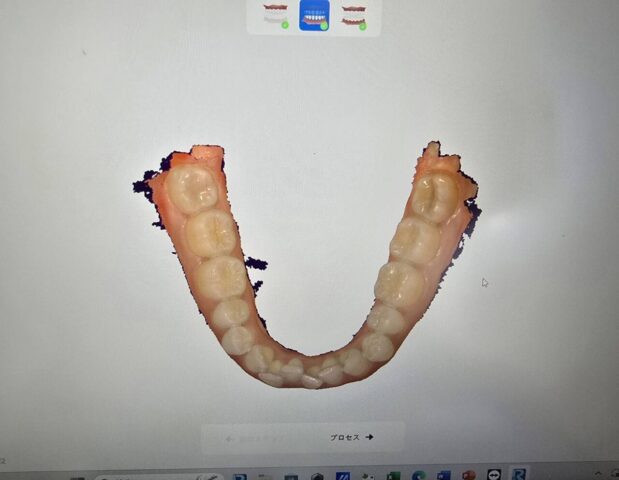Open PowerPoint from the taskbar

pyautogui.click(x=469, y=476)
